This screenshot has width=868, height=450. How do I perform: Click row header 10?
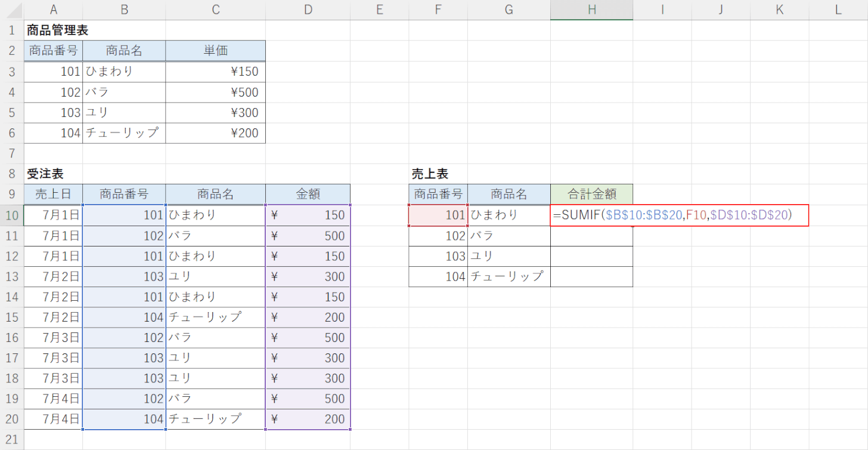(x=10, y=215)
